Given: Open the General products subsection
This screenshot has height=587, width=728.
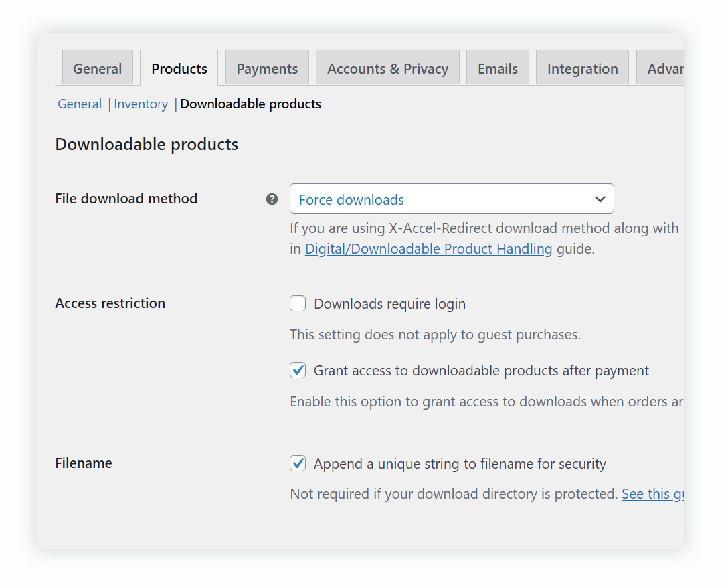Looking at the screenshot, I should pyautogui.click(x=80, y=104).
